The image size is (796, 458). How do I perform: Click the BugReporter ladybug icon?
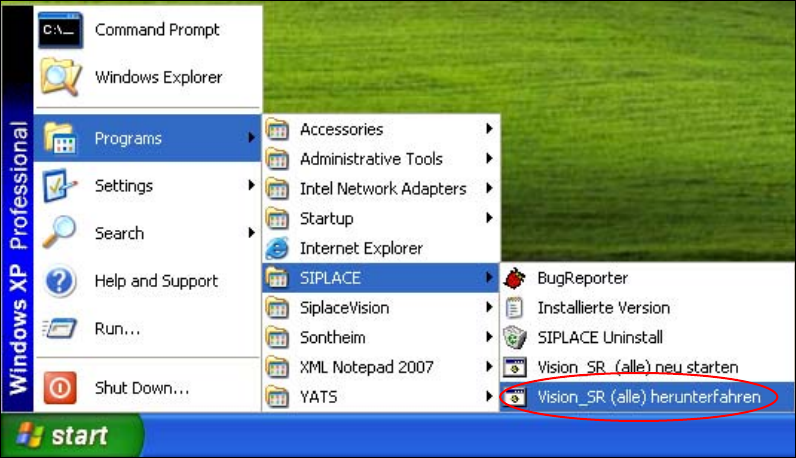515,278
